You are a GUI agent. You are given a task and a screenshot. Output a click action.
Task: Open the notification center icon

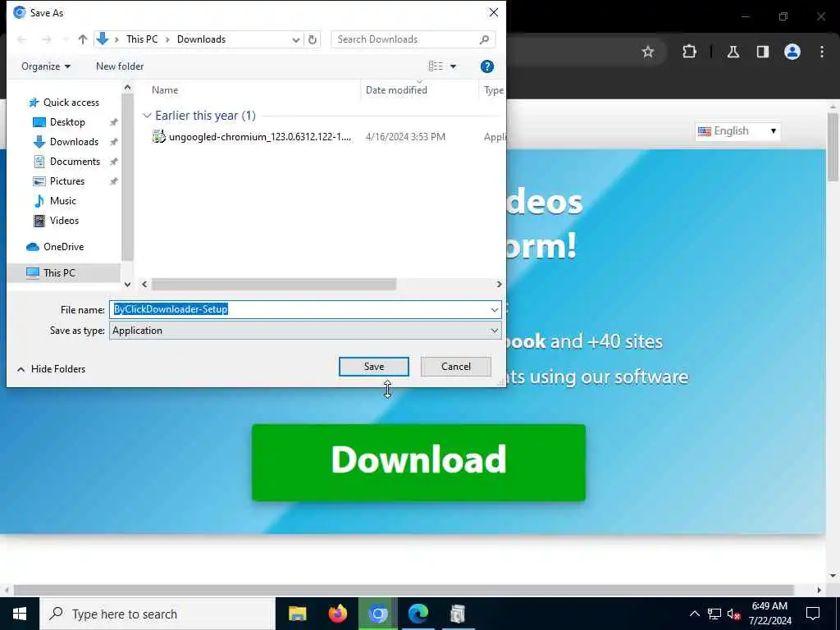point(813,614)
